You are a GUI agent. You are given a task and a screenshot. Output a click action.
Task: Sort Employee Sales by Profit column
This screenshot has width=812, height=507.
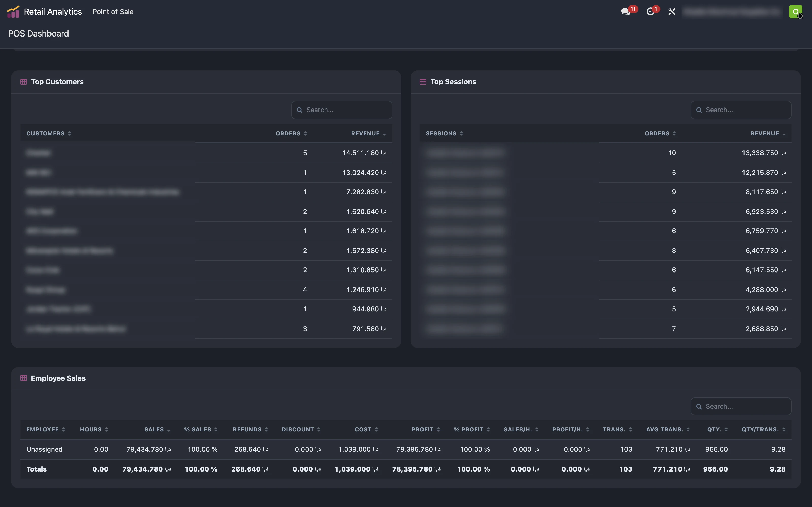click(426, 429)
